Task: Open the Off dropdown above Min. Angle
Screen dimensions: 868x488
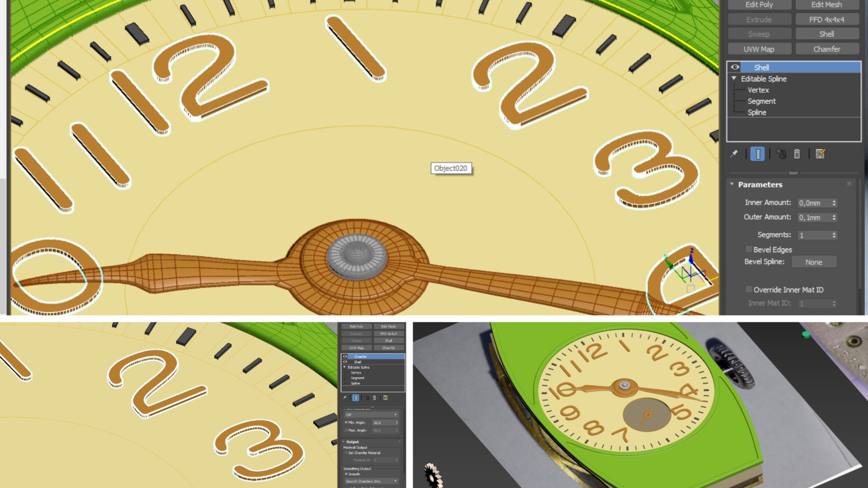Action: point(371,414)
